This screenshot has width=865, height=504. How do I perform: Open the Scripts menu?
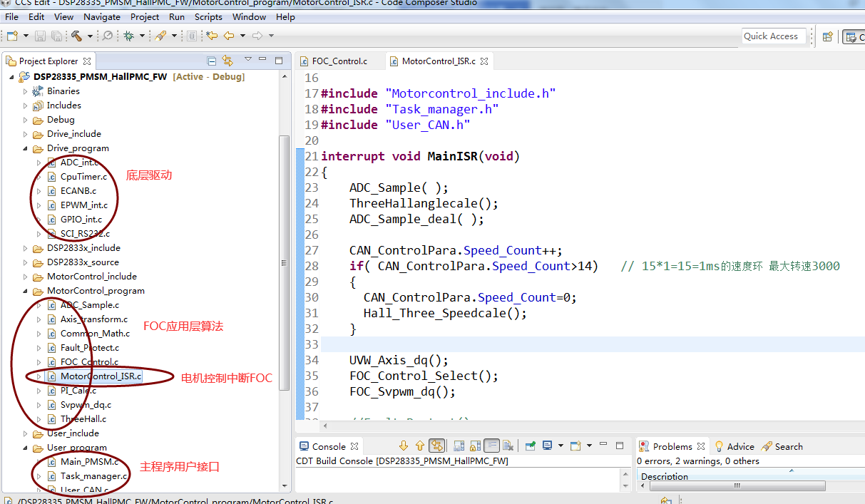tap(209, 16)
